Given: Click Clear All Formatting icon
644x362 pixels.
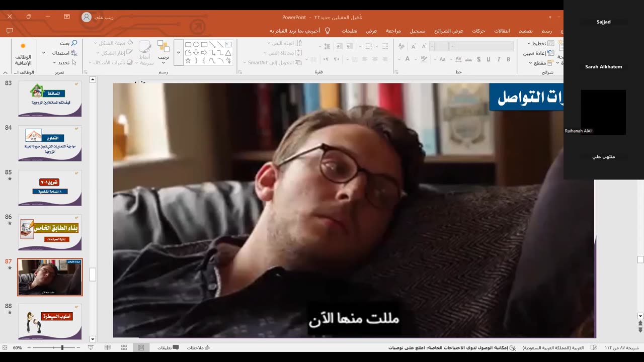Looking at the screenshot, I should click(401, 46).
